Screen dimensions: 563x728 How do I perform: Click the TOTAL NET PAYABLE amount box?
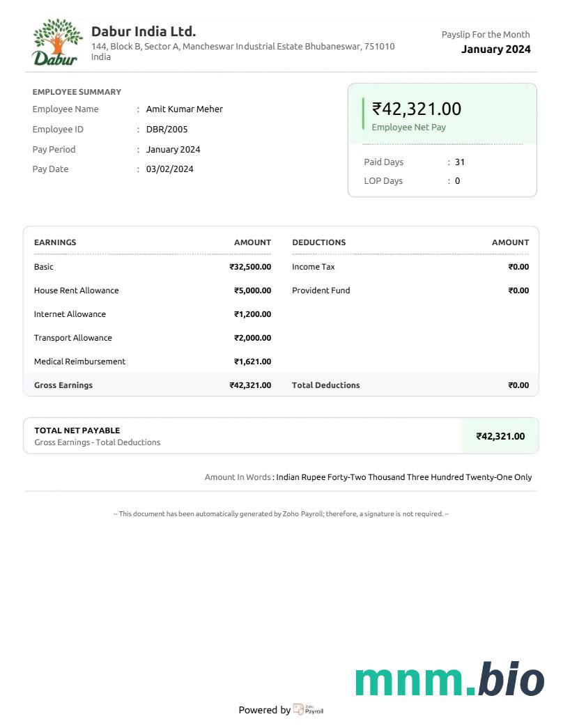point(500,436)
